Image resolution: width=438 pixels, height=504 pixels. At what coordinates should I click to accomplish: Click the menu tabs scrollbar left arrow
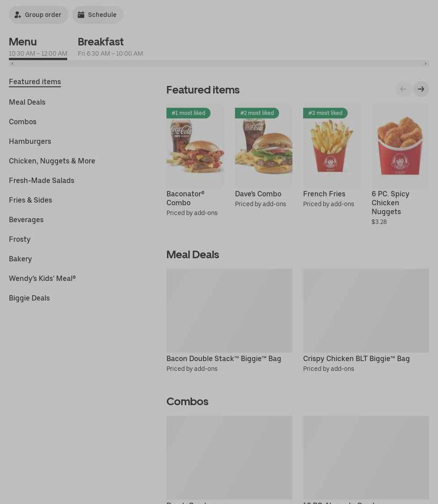12,64
